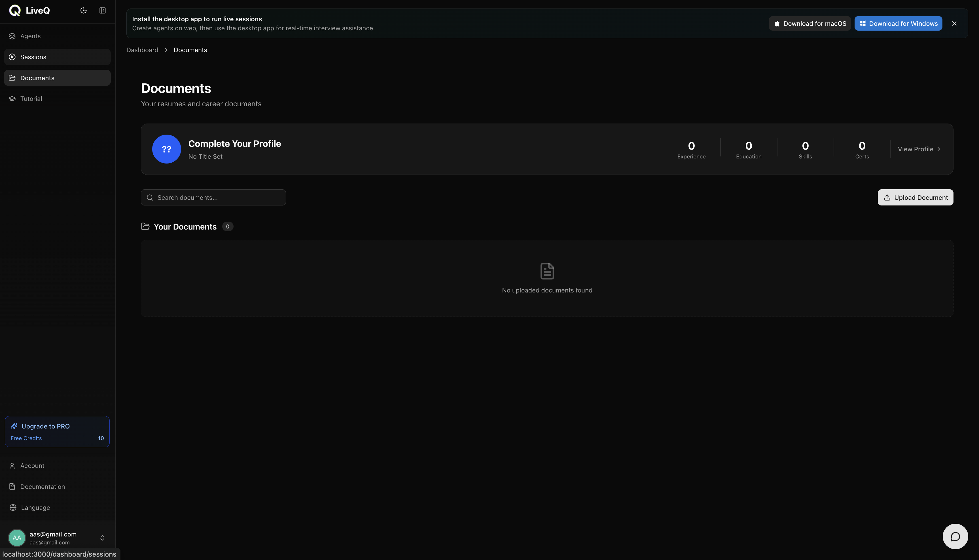The image size is (979, 560).
Task: Click the empty-state document icon
Action: click(547, 271)
